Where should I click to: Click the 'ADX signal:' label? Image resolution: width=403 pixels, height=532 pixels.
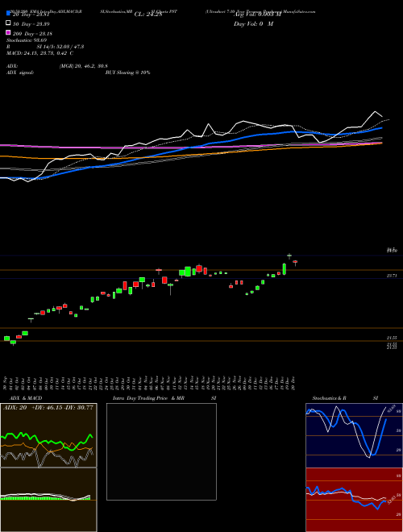pos(20,73)
